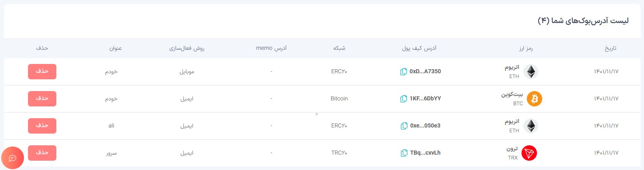Copy the 0xe...050e3 wallet address
Screen dimensions: 644x170
[404, 126]
